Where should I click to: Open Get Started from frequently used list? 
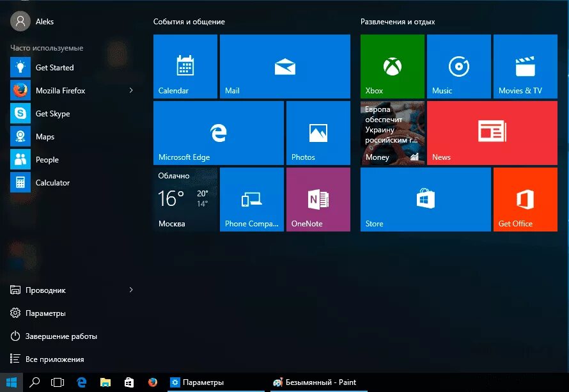[x=73, y=68]
